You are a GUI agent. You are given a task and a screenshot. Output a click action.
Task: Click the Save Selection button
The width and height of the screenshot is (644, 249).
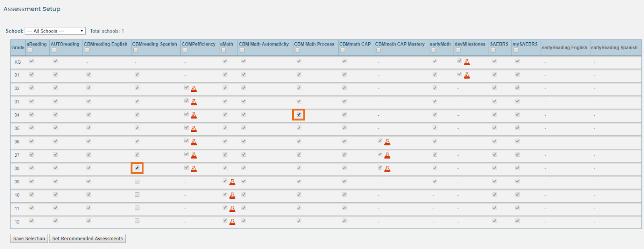[x=29, y=239]
